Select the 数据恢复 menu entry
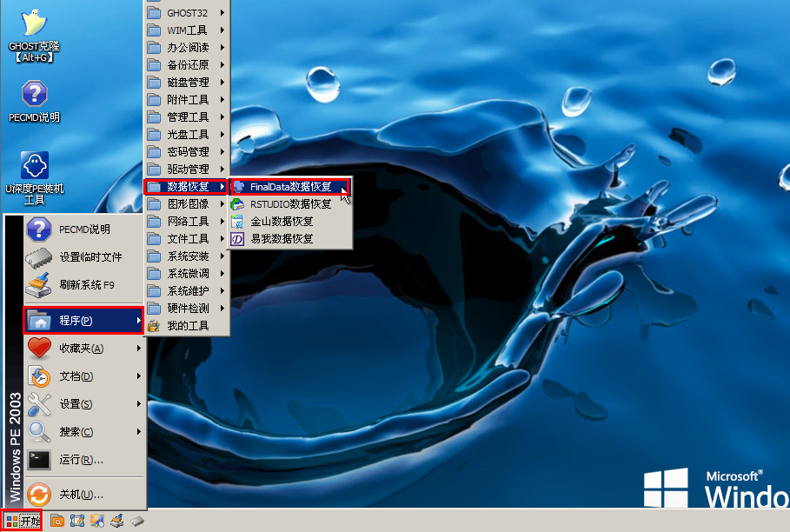Screen dimensions: 790x532 coord(186,187)
